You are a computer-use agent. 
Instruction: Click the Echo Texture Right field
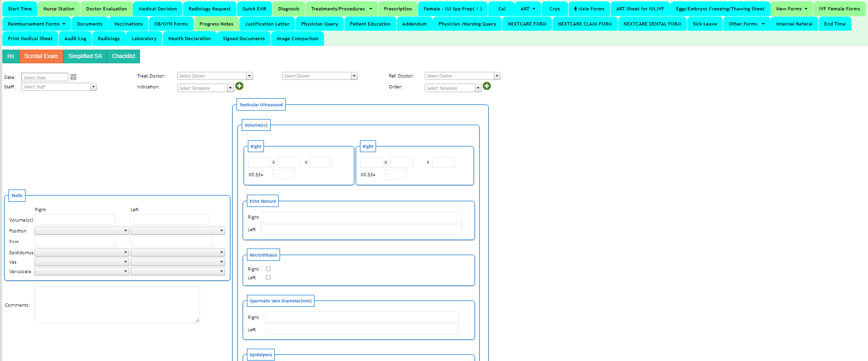pyautogui.click(x=361, y=217)
